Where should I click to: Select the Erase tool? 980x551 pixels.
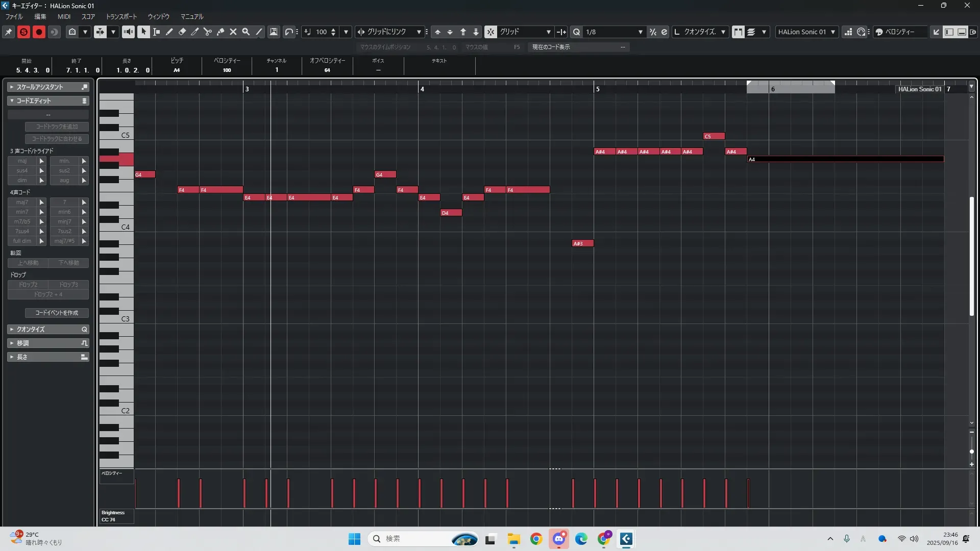pyautogui.click(x=182, y=32)
